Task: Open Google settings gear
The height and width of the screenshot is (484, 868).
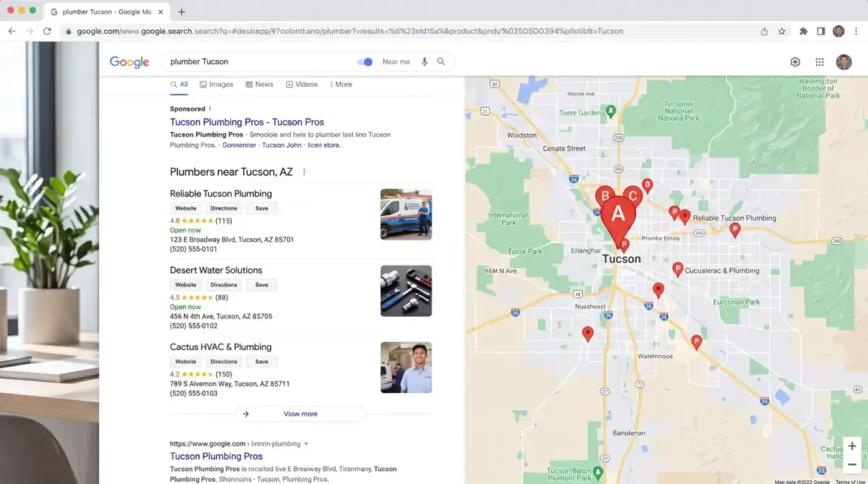Action: [796, 62]
